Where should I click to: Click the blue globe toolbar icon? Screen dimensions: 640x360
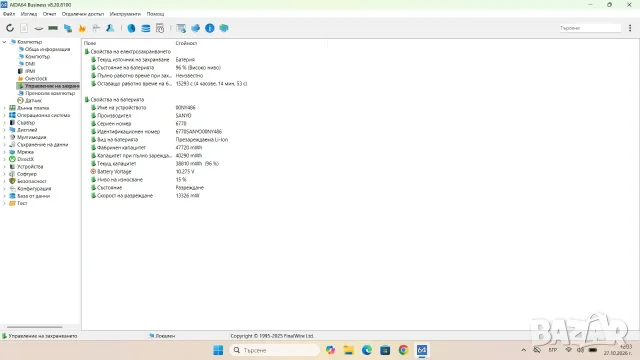coord(131,28)
